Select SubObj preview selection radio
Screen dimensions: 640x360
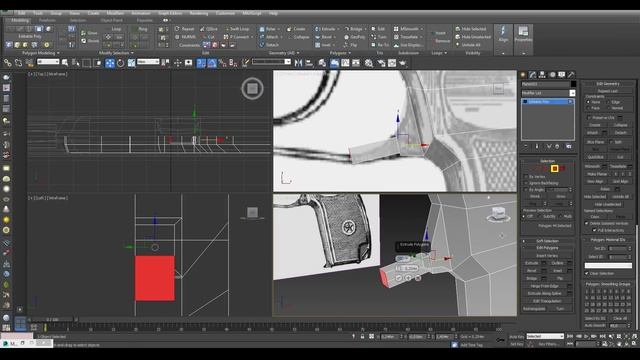click(x=540, y=216)
